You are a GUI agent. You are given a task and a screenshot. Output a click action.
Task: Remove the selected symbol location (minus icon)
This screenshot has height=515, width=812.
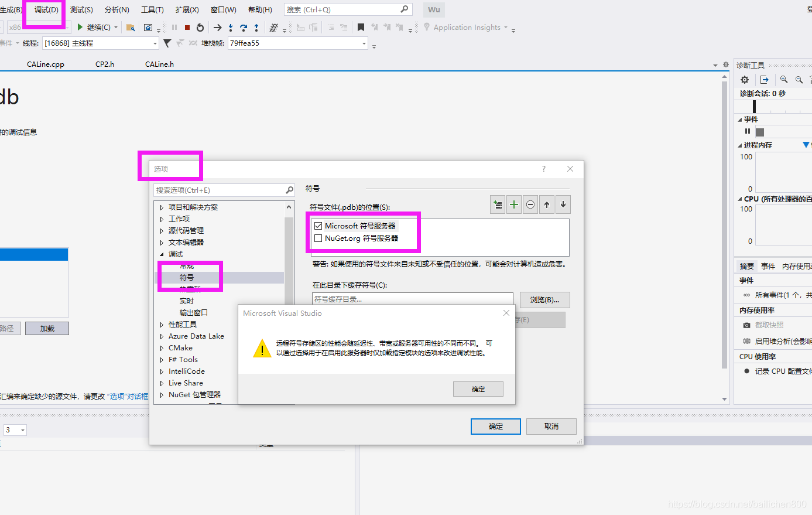click(x=530, y=204)
